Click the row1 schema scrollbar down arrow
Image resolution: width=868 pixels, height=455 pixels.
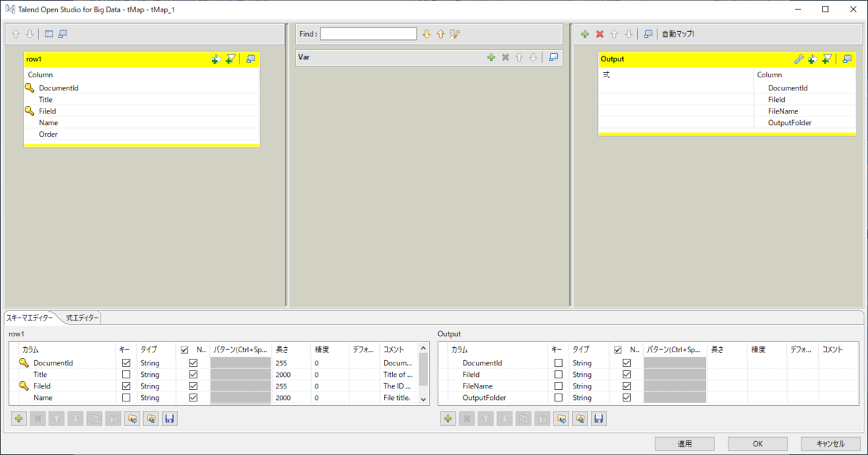click(424, 401)
